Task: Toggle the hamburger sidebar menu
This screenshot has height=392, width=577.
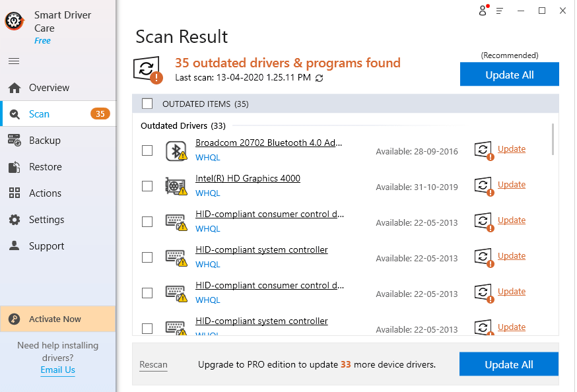Action: [14, 61]
